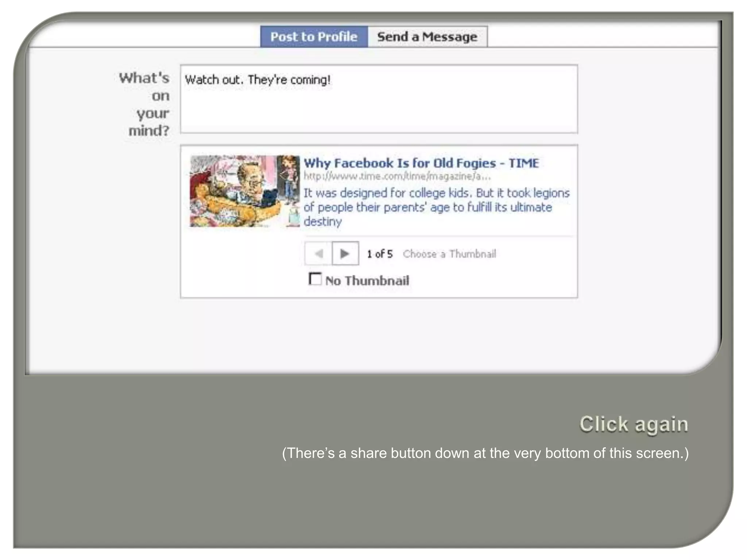
Task: Enable the No Thumbnail checkbox
Action: click(x=315, y=279)
